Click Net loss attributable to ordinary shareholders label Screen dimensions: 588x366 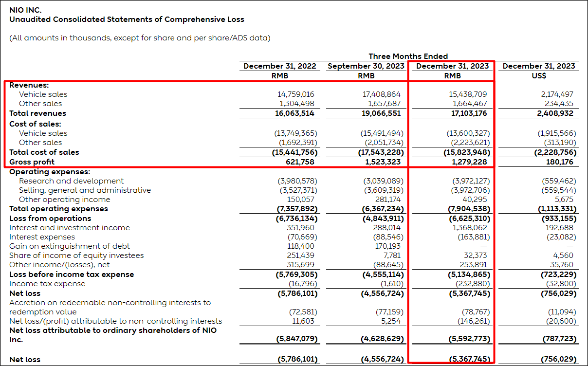[x=113, y=335]
